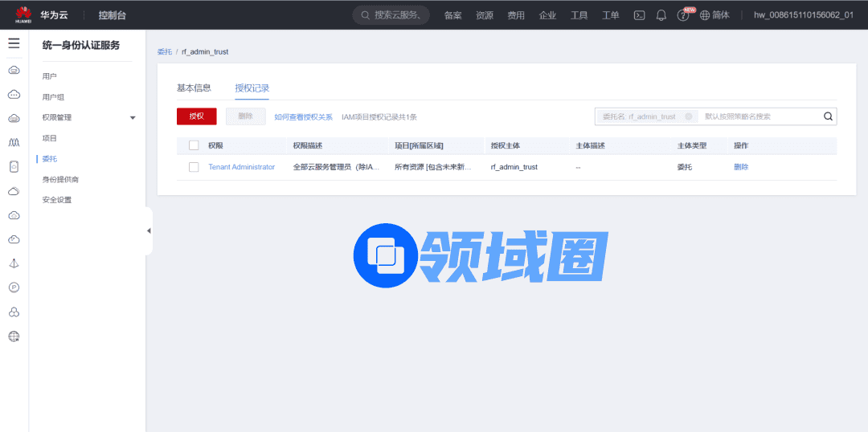Select all rows with the header checkbox
Image resolution: width=868 pixels, height=432 pixels.
point(194,145)
